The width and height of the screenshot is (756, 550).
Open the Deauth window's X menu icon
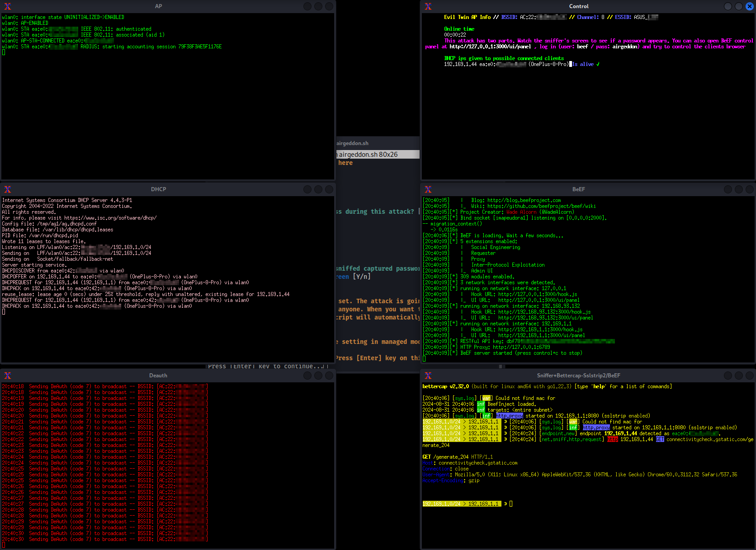8,376
